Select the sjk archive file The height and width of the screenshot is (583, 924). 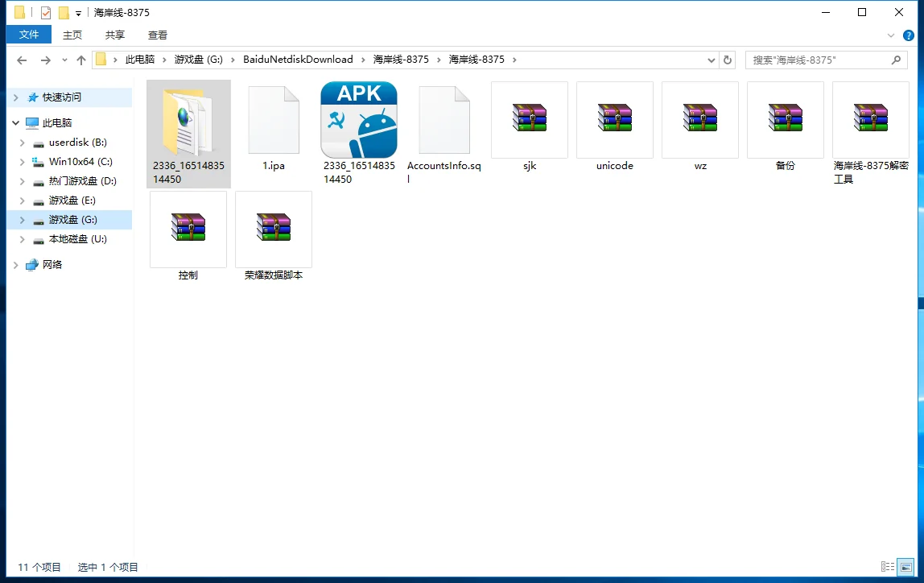tap(530, 119)
